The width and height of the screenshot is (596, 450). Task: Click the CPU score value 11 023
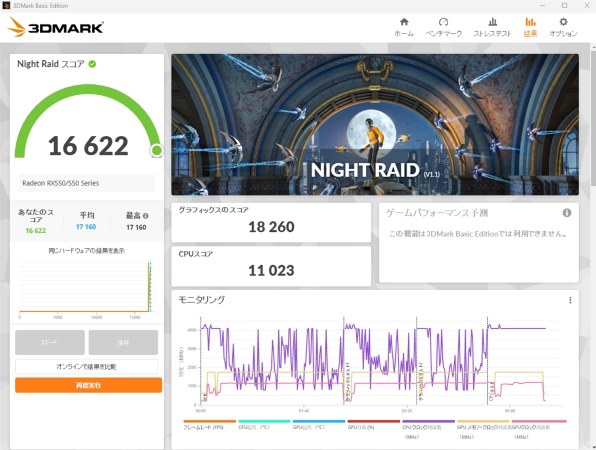click(271, 271)
